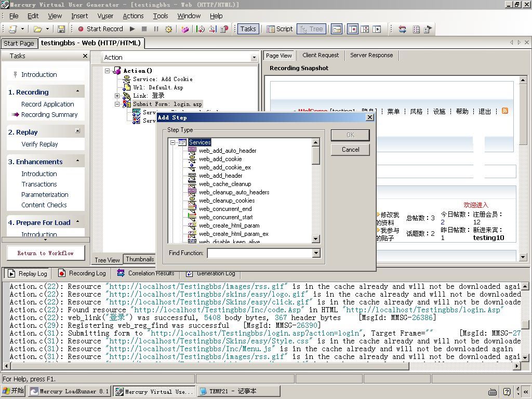Image resolution: width=532 pixels, height=399 pixels.
Task: Open the Open-file dropdown arrow
Action: (x=47, y=29)
